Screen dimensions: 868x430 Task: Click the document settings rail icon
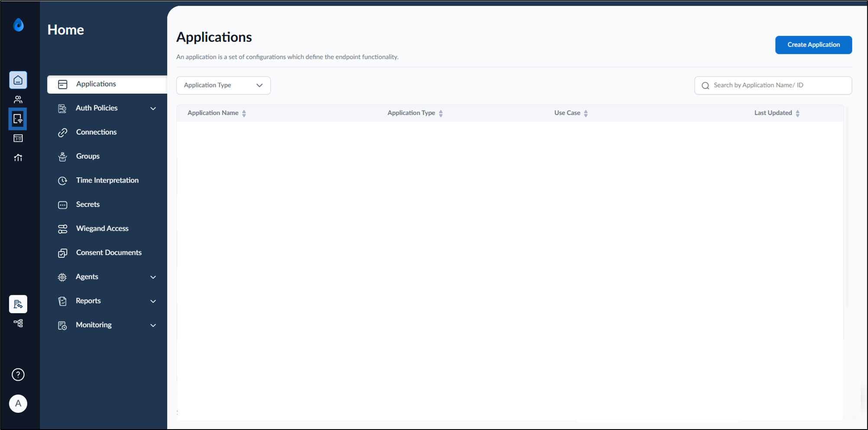coord(18,304)
